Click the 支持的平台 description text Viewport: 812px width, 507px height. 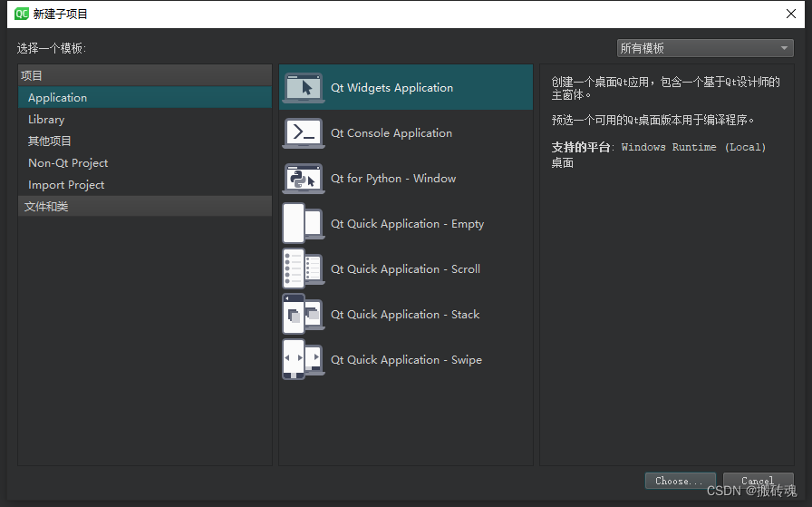[x=659, y=154]
